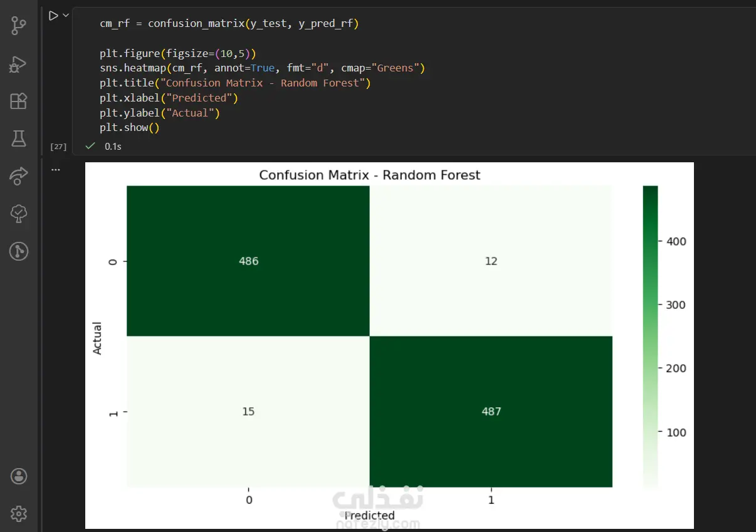The width and height of the screenshot is (756, 532).
Task: Expand the run cell options chevron
Action: (65, 15)
